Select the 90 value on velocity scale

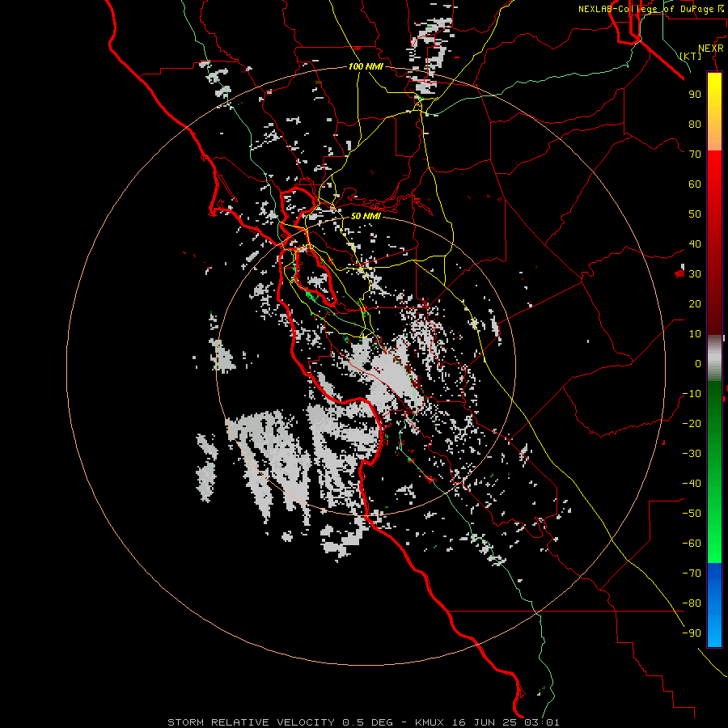click(x=695, y=95)
